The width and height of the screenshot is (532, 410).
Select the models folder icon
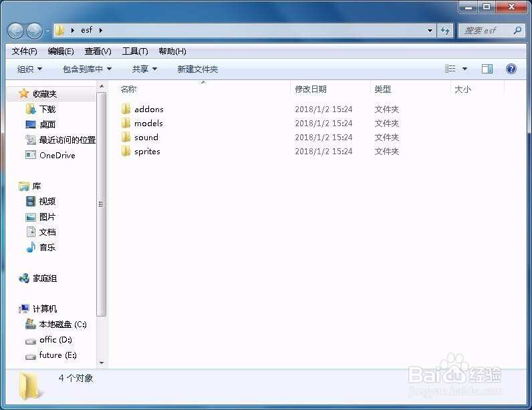(126, 123)
